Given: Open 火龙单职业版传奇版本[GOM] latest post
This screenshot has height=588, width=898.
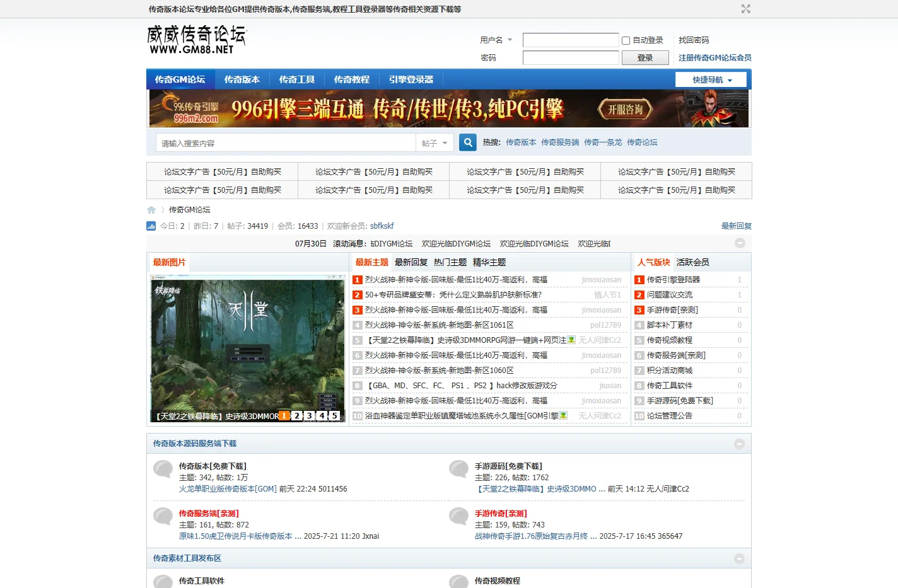Looking at the screenshot, I should pyautogui.click(x=228, y=488).
